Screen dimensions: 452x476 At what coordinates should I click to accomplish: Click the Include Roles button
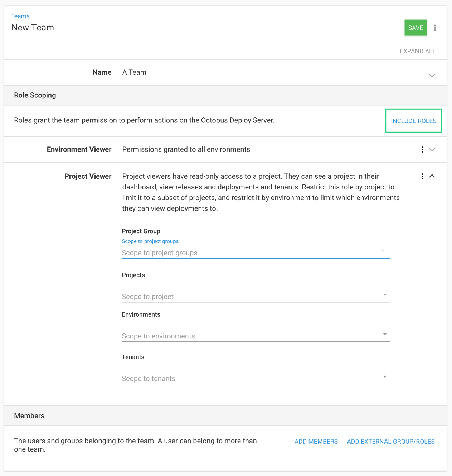413,121
